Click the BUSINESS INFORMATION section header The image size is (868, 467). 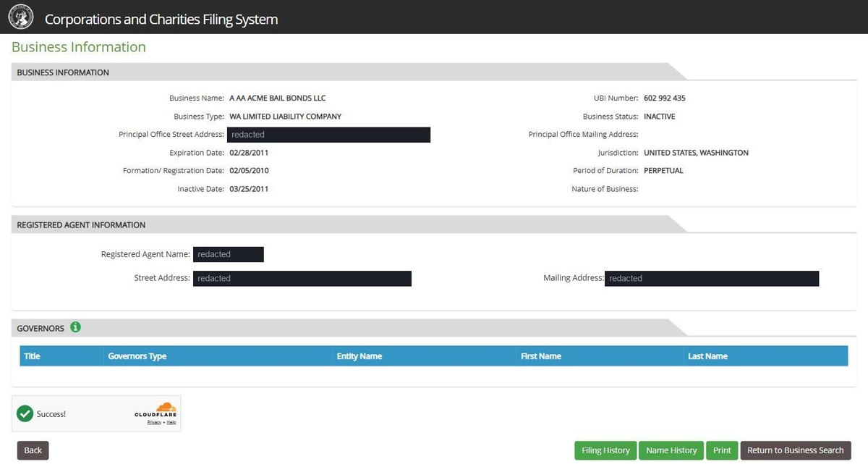pos(63,72)
